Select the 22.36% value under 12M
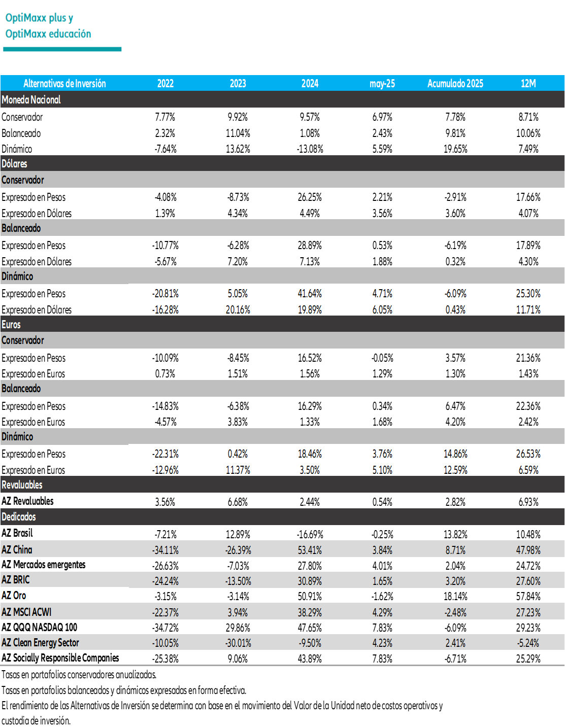The image size is (565, 728). coord(528,406)
